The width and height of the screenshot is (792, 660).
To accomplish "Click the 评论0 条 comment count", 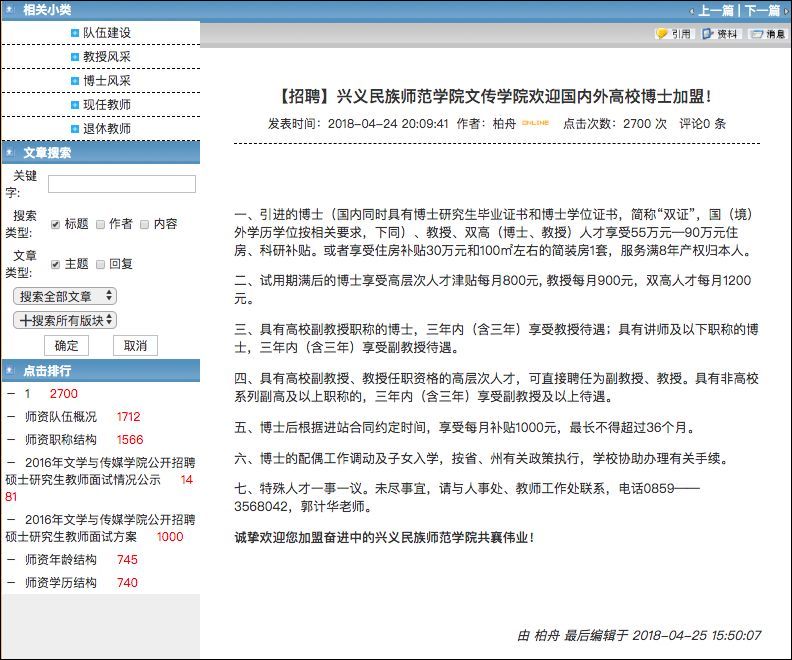I will point(703,124).
